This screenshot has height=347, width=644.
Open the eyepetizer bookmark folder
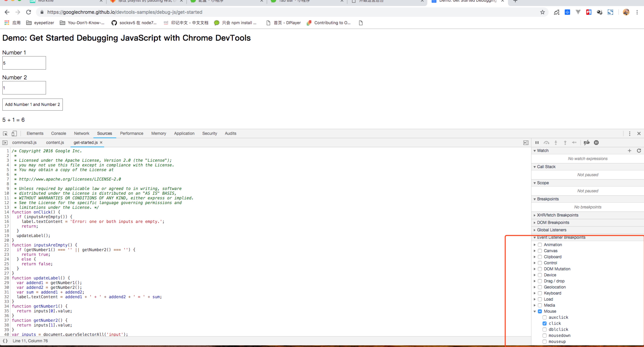coord(40,23)
